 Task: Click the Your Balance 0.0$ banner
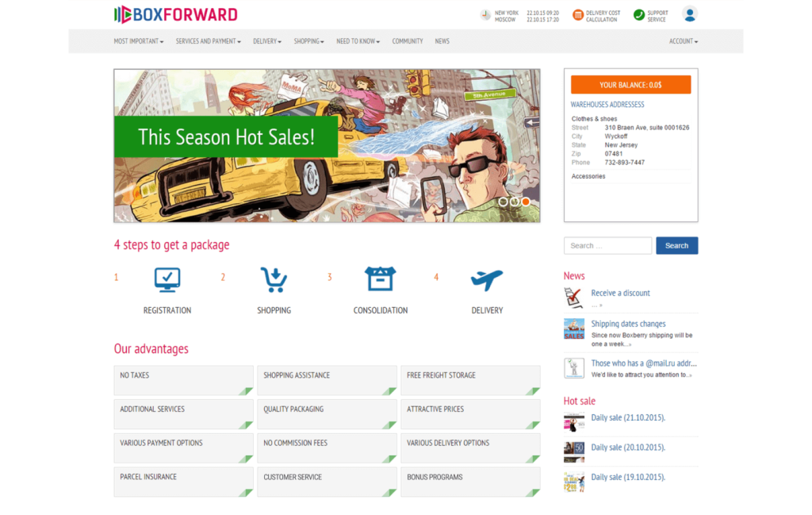pos(630,84)
